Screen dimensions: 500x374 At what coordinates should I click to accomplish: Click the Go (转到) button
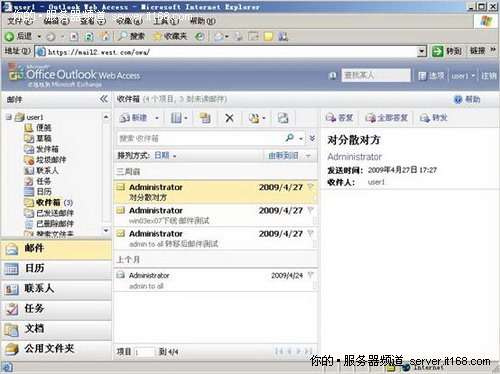(x=447, y=51)
